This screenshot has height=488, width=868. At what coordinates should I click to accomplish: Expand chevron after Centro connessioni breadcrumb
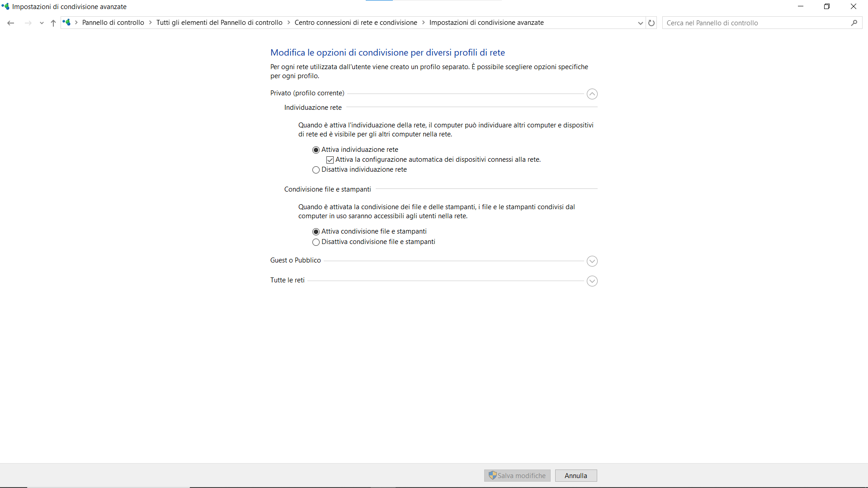pos(424,23)
